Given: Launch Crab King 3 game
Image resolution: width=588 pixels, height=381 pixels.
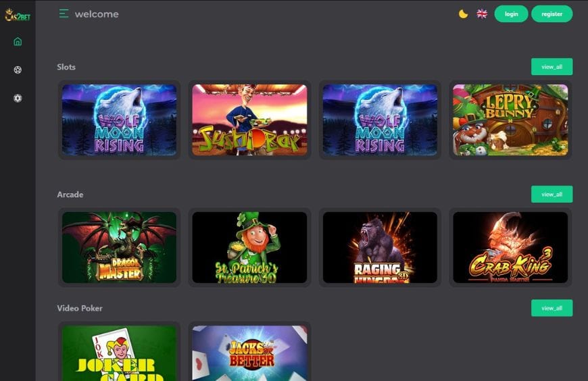Looking at the screenshot, I should point(510,247).
